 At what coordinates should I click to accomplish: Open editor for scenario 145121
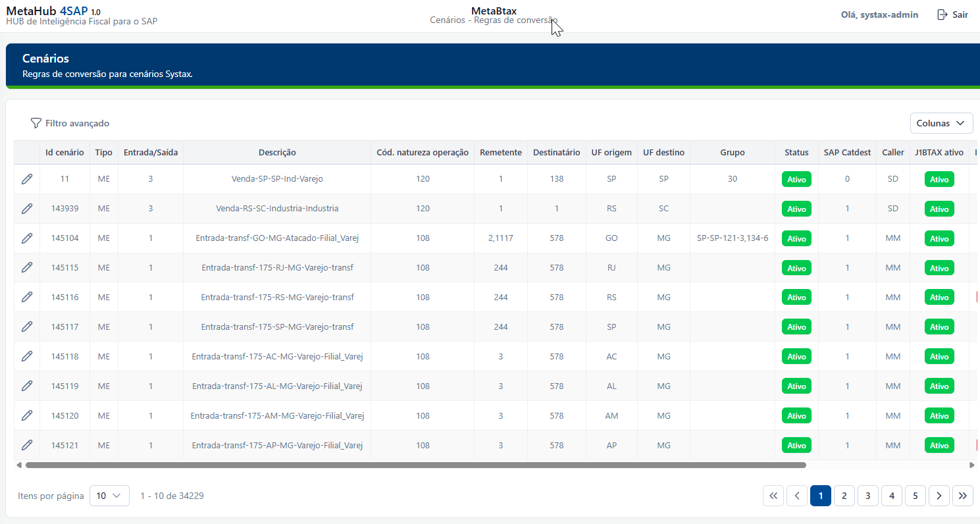(27, 445)
